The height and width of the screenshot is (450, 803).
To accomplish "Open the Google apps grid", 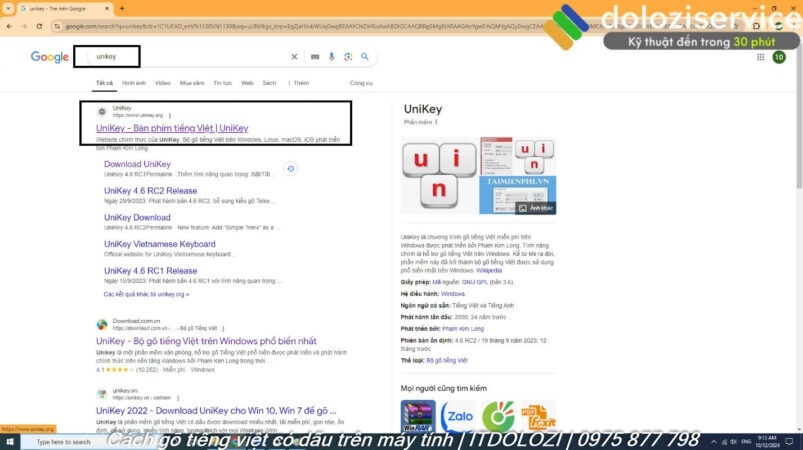I will pos(760,57).
